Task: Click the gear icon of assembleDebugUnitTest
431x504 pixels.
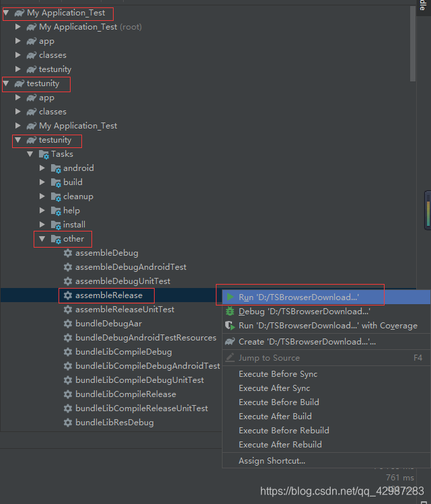Action: pos(68,281)
